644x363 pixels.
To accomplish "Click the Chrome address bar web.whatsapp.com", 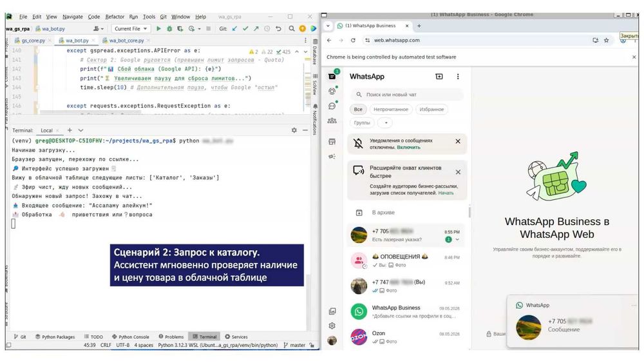I will point(397,40).
